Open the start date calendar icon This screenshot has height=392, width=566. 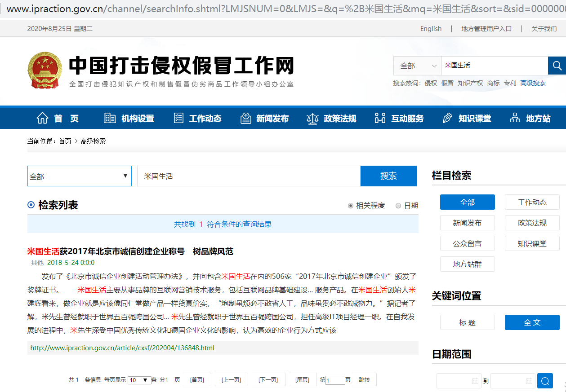click(x=475, y=381)
